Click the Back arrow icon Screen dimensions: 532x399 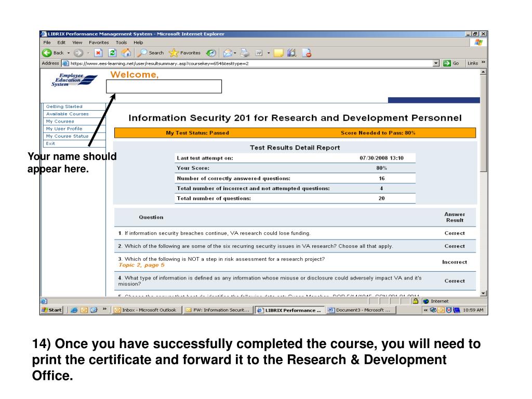coord(47,53)
